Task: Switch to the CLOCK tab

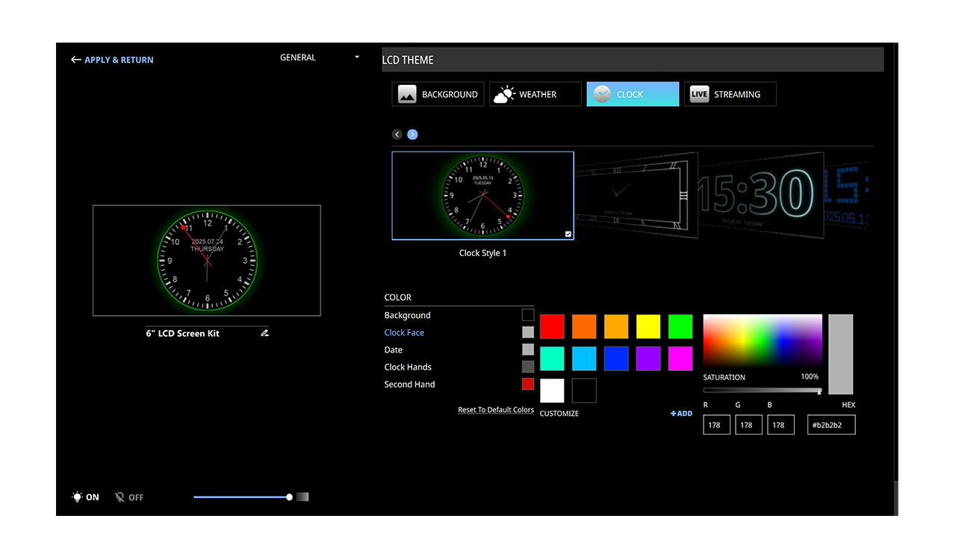Action: tap(632, 94)
